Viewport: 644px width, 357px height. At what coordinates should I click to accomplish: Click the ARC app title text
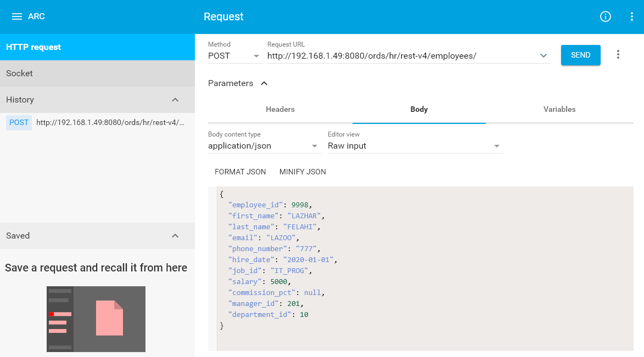coord(36,16)
